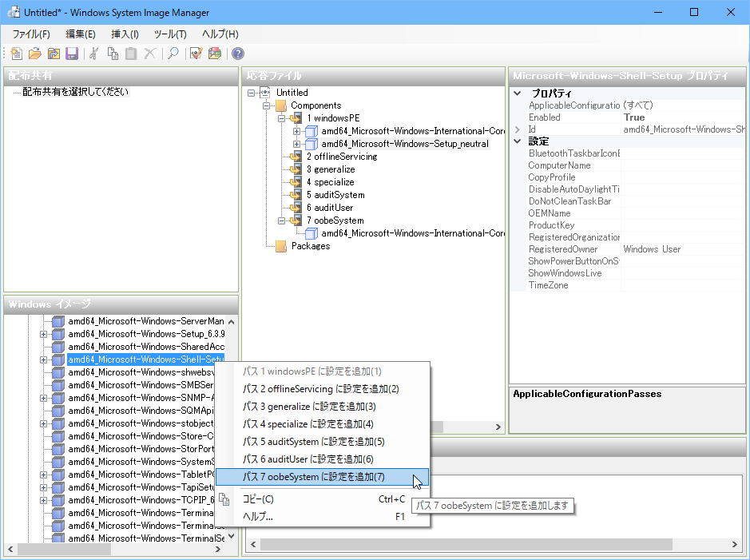Click the Copy icon in the toolbar

pos(113,54)
